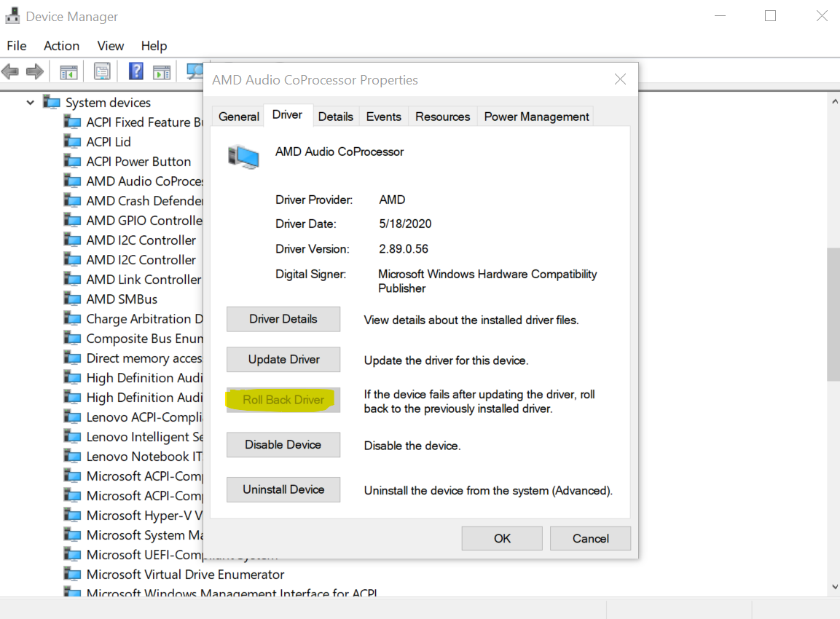Select ACPI Fixed Feature Button in tree
Screen dimensions: 840x619
coord(145,122)
